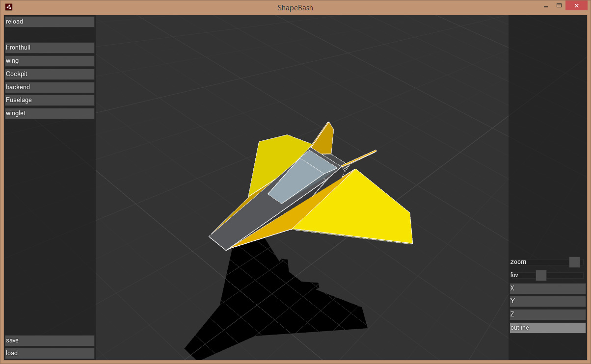591x364 pixels.
Task: Toggle the X axis option
Action: click(547, 288)
